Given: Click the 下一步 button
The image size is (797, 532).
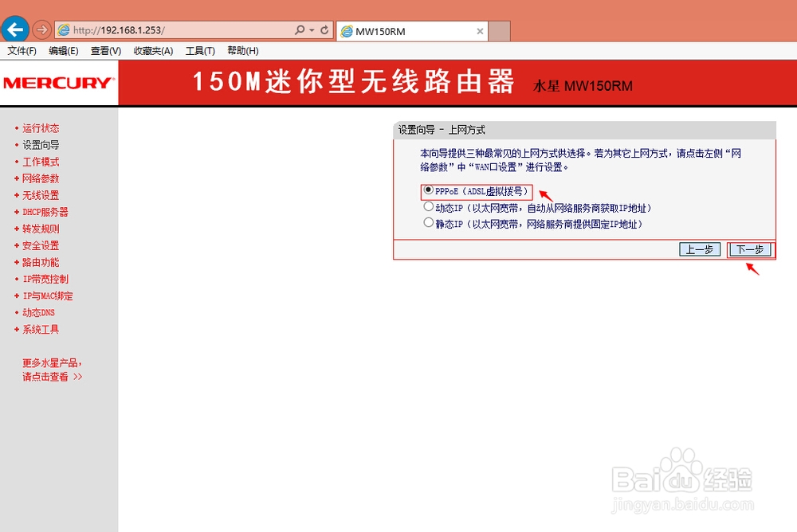Looking at the screenshot, I should point(750,249).
